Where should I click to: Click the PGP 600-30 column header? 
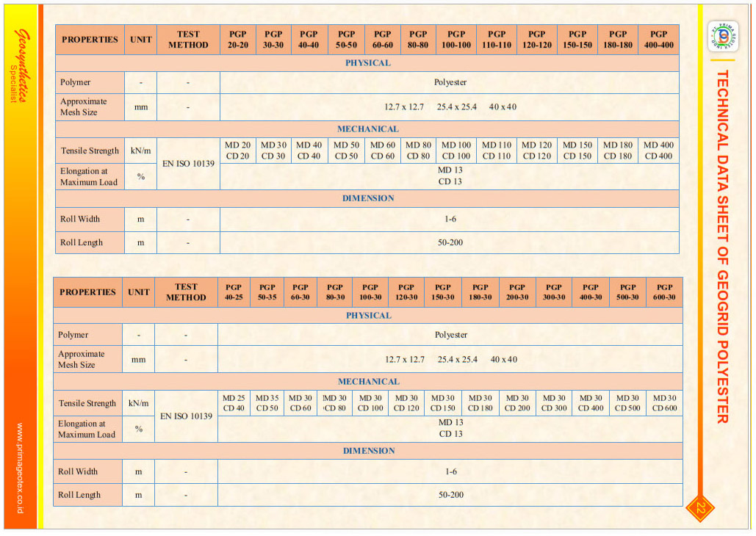[x=664, y=292]
